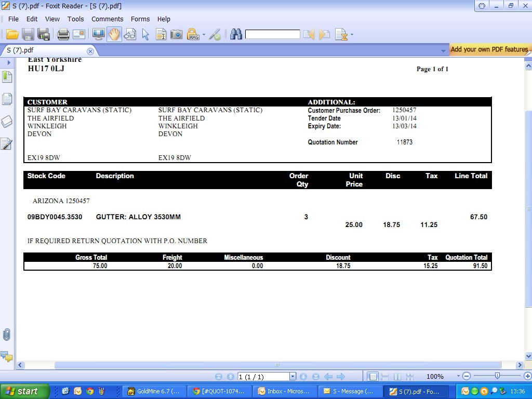Toggle continuous page view layout

point(385,377)
